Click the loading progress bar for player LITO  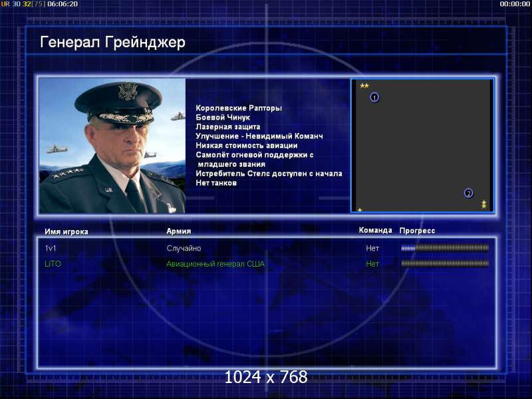click(x=445, y=263)
